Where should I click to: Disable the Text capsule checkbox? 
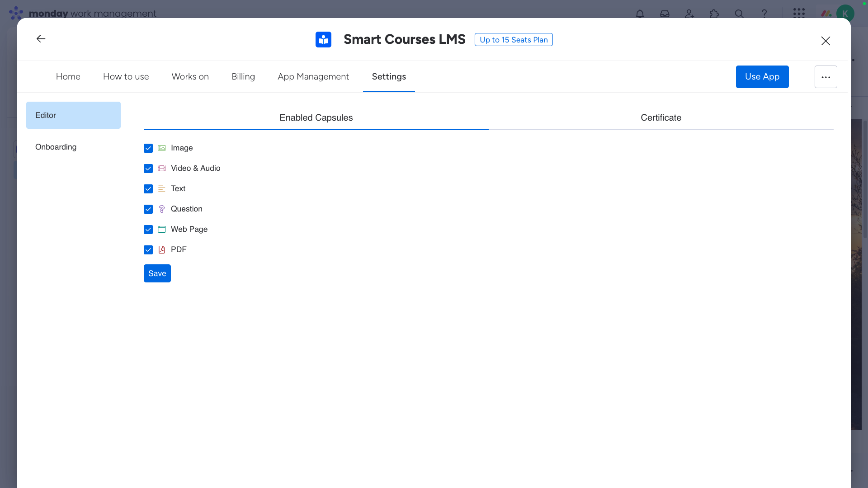coord(148,189)
